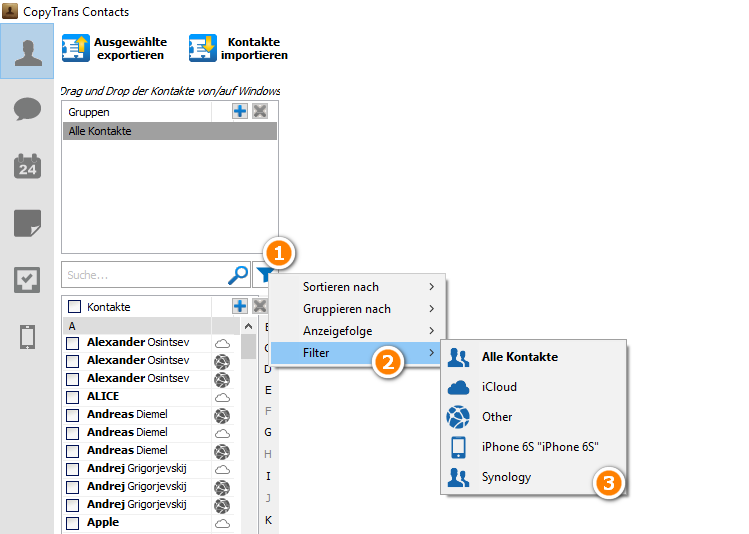This screenshot has height=534, width=749.
Task: Delete group with the X icon
Action: click(260, 111)
